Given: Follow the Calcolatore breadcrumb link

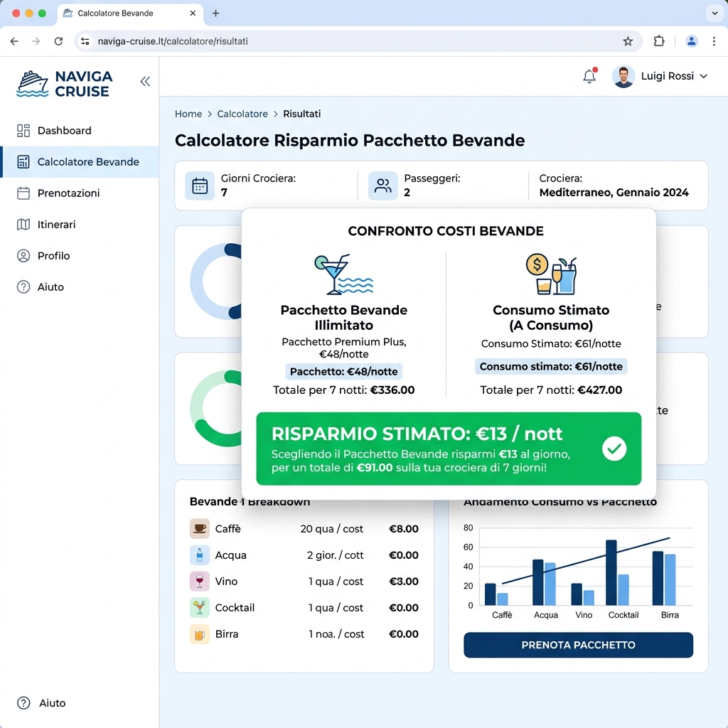Looking at the screenshot, I should (242, 114).
